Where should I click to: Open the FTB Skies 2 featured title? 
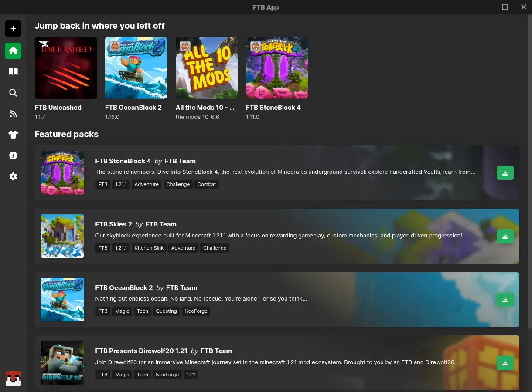pos(114,224)
